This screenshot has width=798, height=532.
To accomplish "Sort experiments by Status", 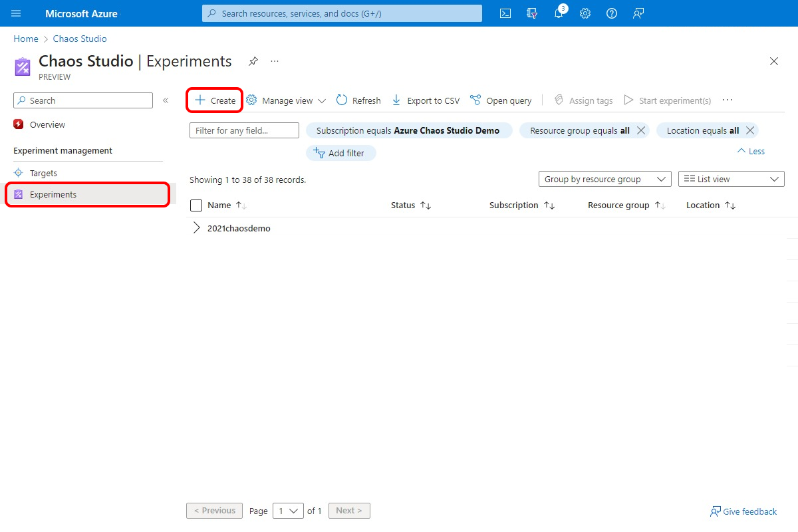I will tap(405, 205).
